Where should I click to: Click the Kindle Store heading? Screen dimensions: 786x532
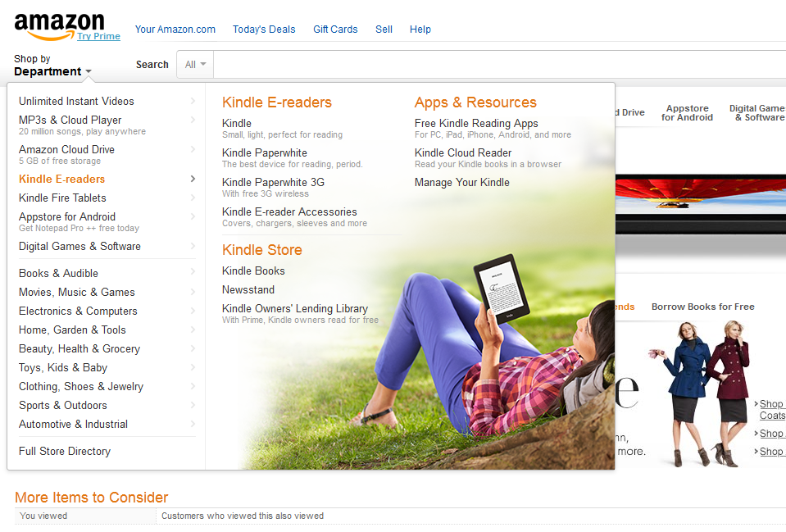[261, 250]
